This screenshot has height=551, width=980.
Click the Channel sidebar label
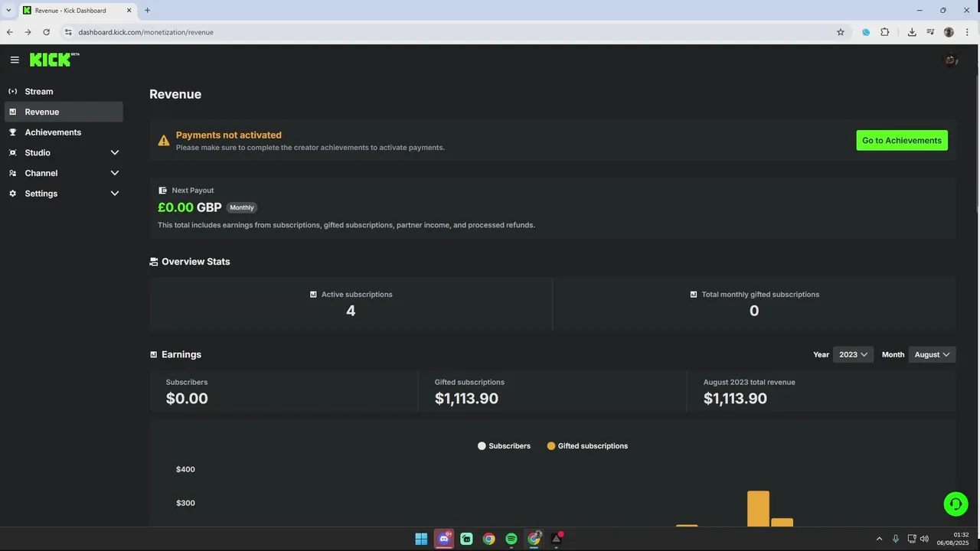coord(41,173)
